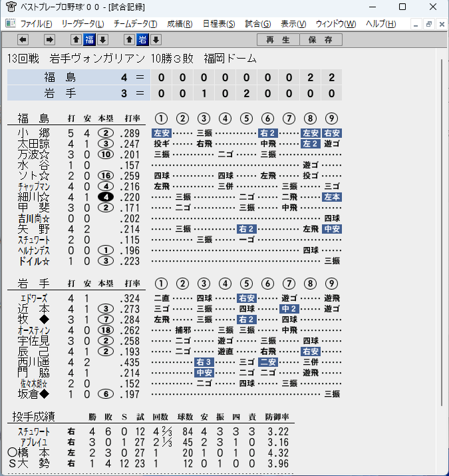This screenshot has height=476, width=449.
Task: Click the vertical scrollbar on right
Action: click(442, 232)
